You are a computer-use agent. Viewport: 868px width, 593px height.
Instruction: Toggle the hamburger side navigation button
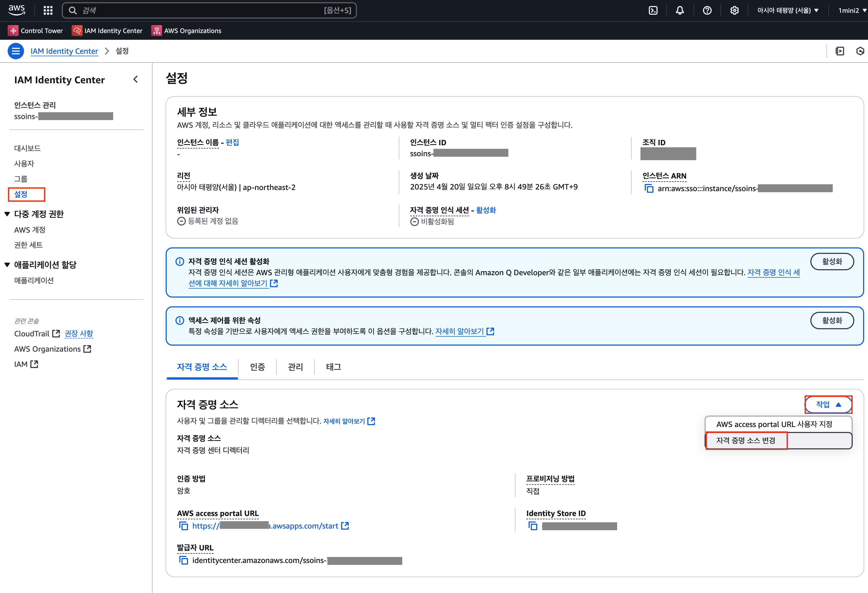[x=16, y=51]
